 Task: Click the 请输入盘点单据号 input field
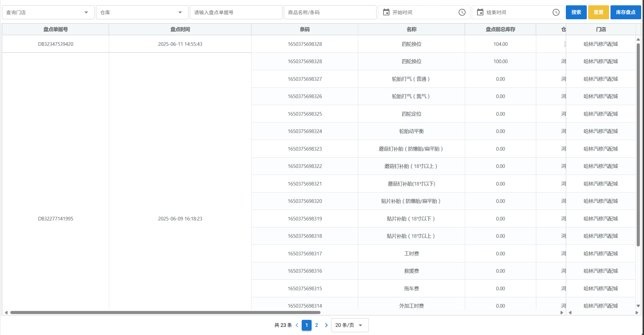tap(236, 12)
